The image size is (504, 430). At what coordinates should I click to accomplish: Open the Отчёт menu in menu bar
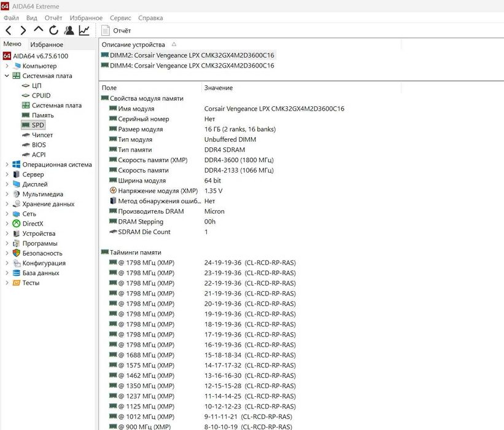coord(53,18)
